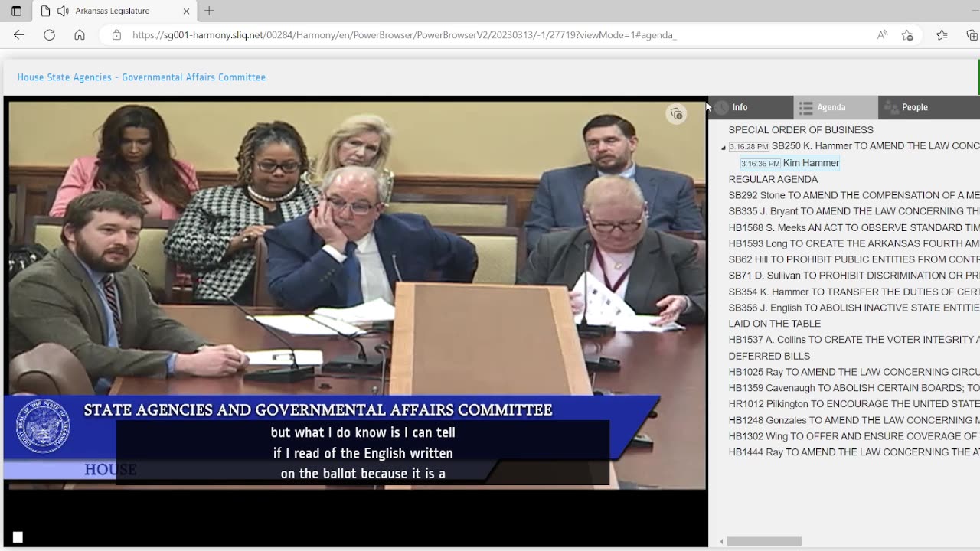
Task: Go to the browser home page
Action: (x=80, y=35)
